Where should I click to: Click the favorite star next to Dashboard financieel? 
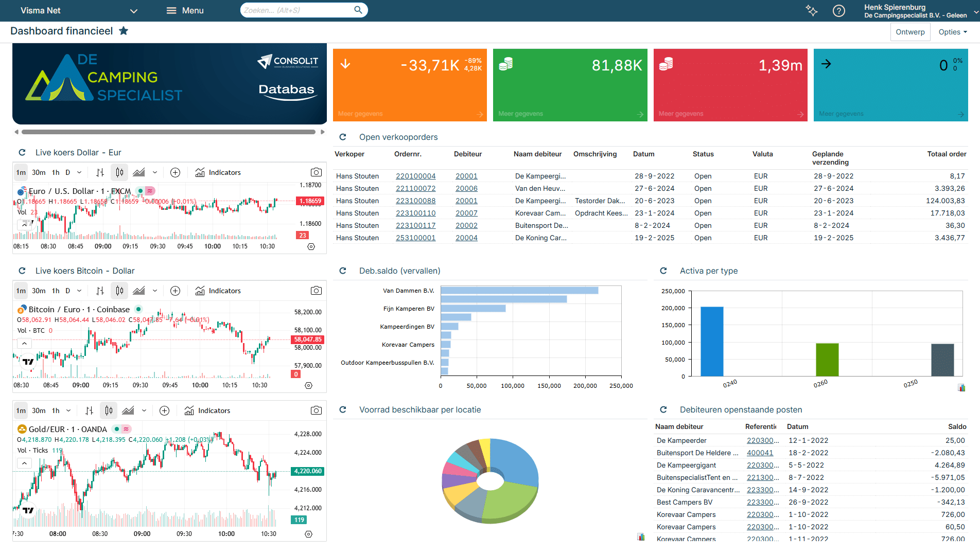pyautogui.click(x=124, y=31)
